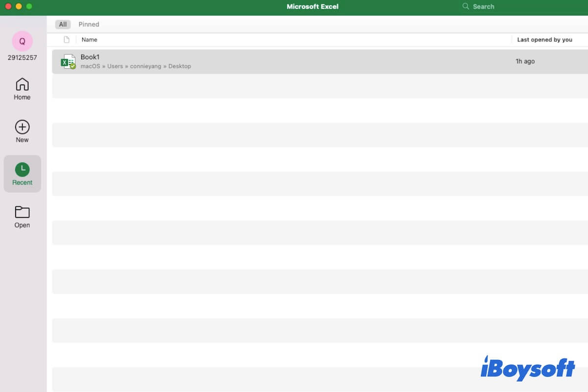
Task: Select the All tab
Action: 62,24
